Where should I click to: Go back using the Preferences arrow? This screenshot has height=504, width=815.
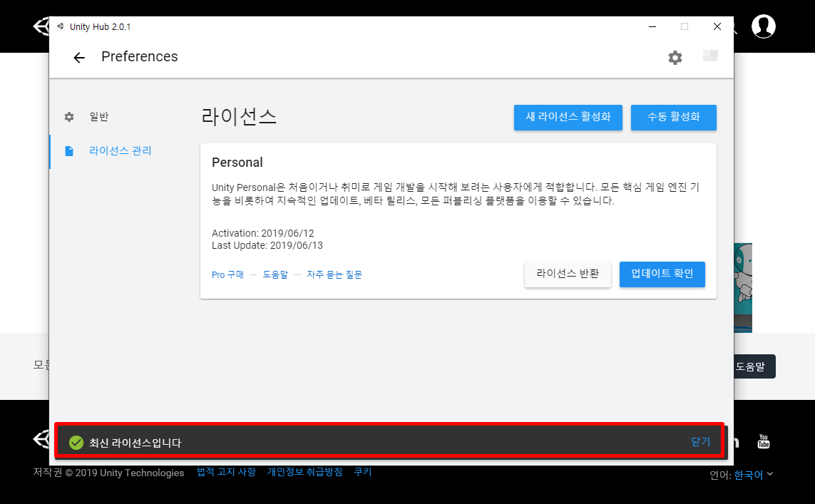(79, 58)
